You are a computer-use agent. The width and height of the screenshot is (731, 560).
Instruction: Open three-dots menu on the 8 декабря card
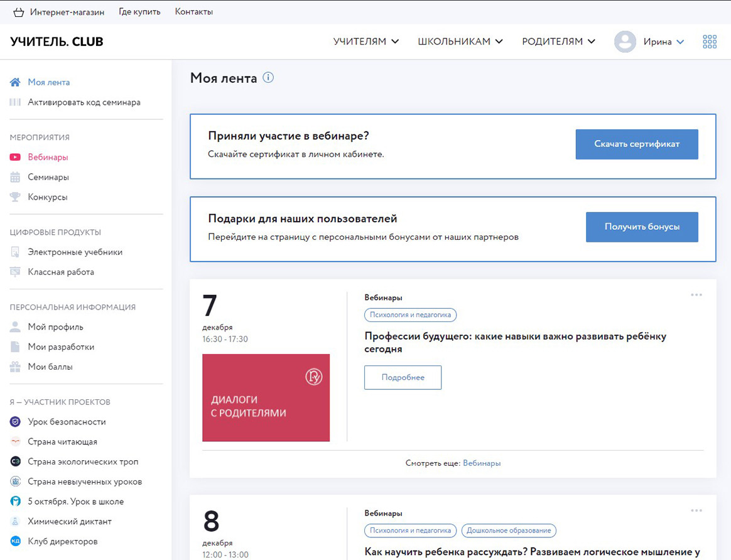(x=696, y=510)
